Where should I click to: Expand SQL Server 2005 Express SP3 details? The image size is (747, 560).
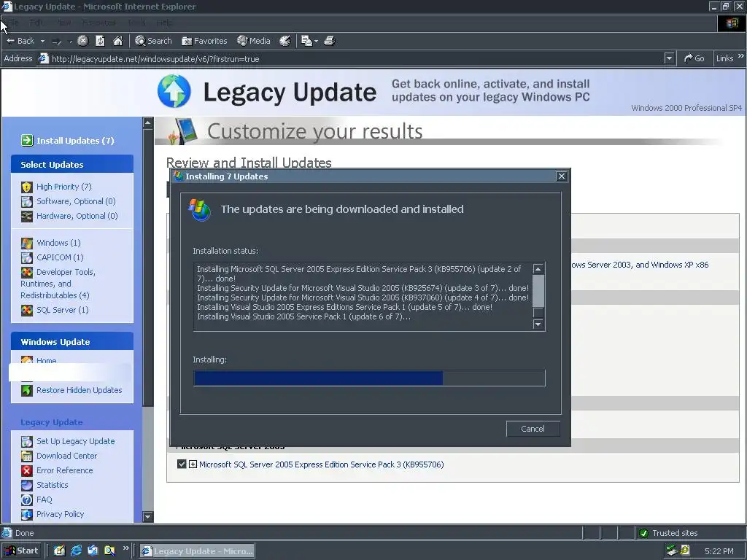tap(193, 464)
